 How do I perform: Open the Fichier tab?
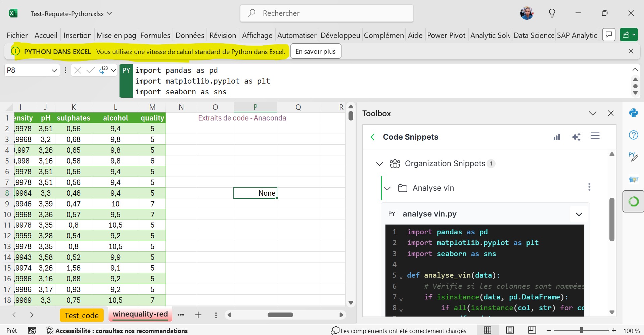point(17,35)
